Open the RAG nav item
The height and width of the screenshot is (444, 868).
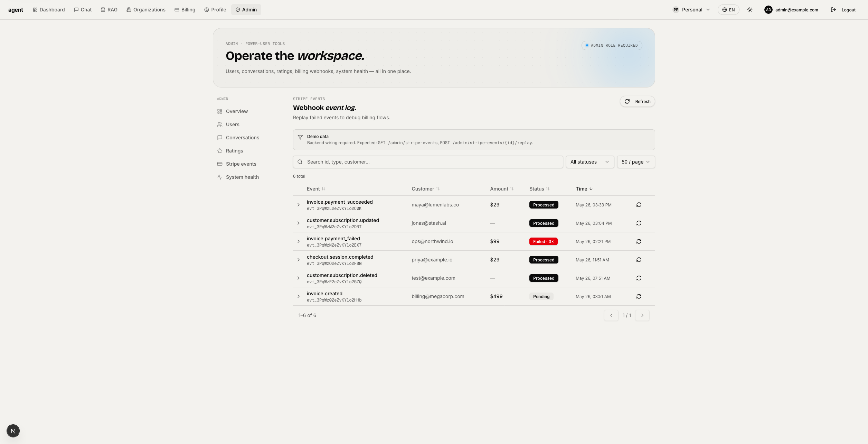(x=109, y=10)
